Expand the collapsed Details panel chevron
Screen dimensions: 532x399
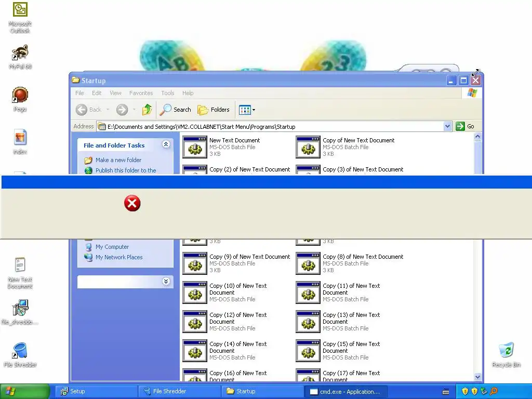tap(166, 281)
